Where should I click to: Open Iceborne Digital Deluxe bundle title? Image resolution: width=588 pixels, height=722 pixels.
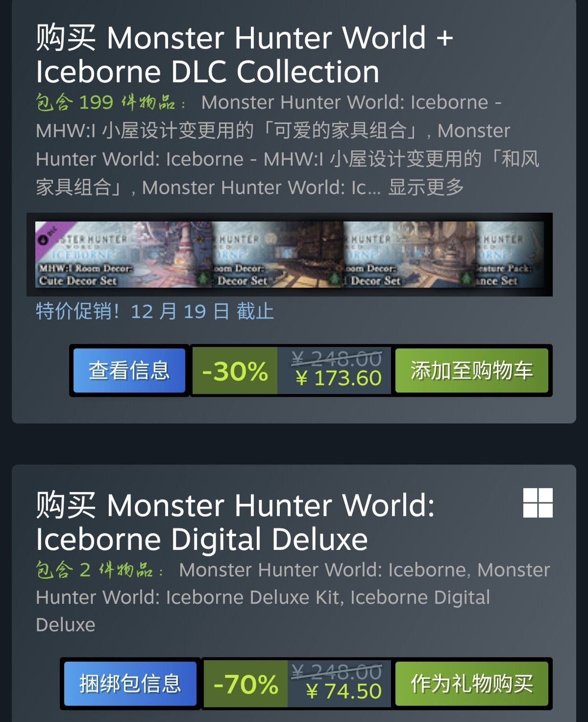click(235, 522)
